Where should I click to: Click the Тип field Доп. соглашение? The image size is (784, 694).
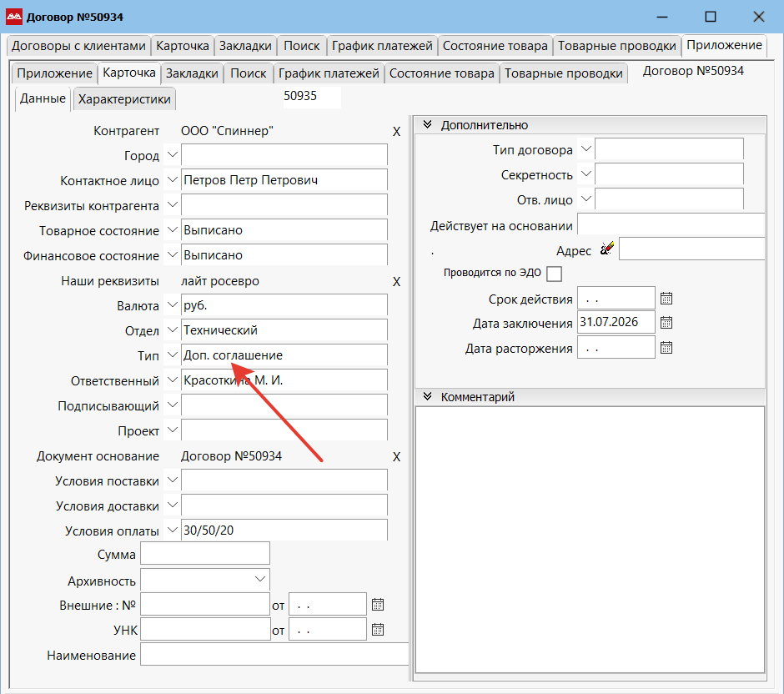pos(284,355)
